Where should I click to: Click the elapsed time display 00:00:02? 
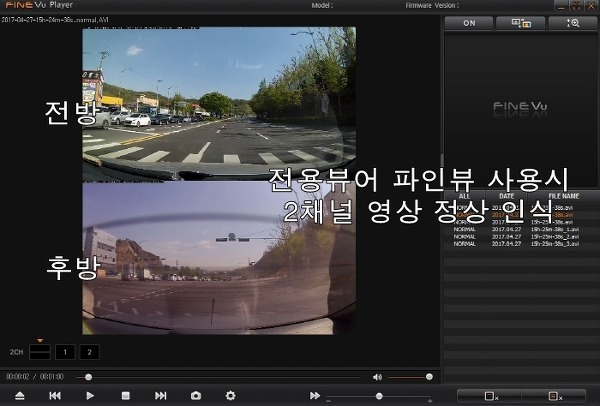coord(18,377)
